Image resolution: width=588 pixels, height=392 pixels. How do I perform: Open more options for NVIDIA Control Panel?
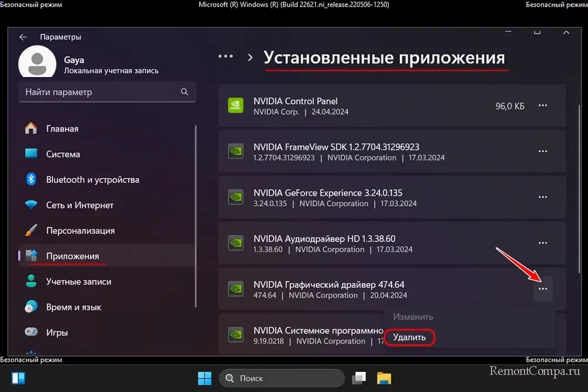coord(543,105)
